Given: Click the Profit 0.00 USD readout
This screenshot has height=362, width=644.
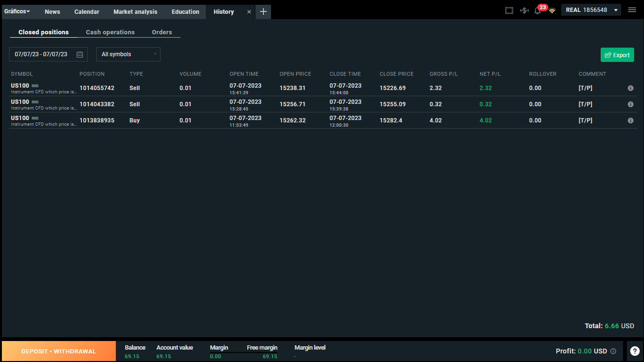Looking at the screenshot, I should click(x=582, y=351).
